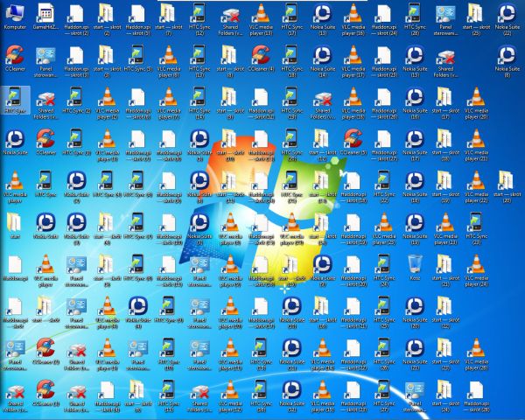
Task: Launch HTC Sync (13) shortcut
Action: 199,62
